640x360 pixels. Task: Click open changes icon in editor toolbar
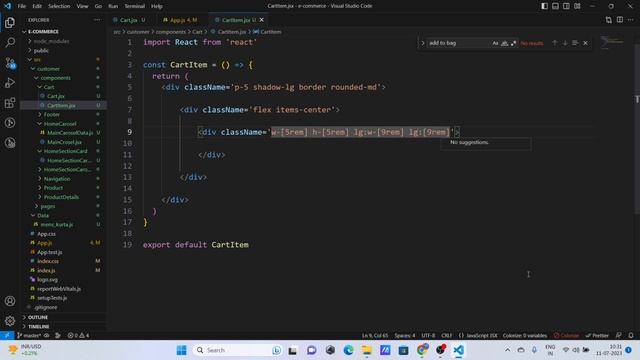(609, 20)
